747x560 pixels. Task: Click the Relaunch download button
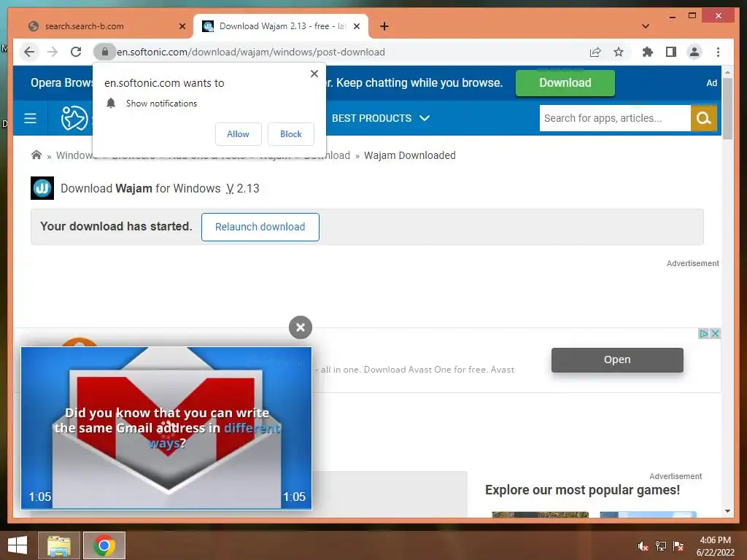[260, 227]
